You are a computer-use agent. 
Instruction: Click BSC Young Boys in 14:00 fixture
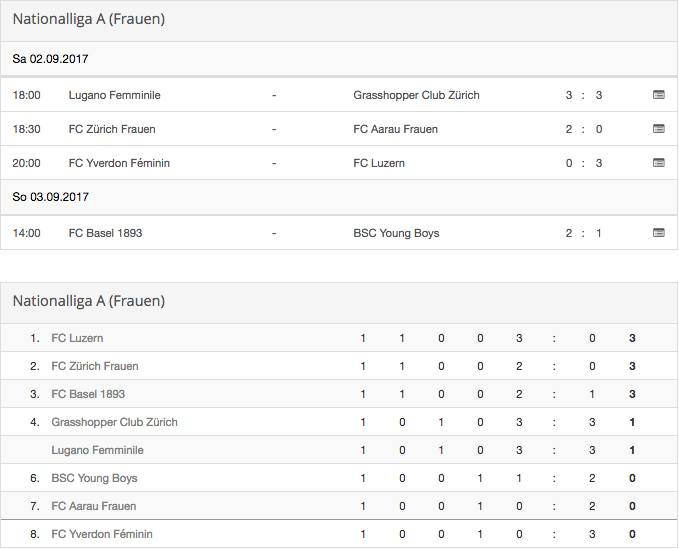tap(396, 233)
